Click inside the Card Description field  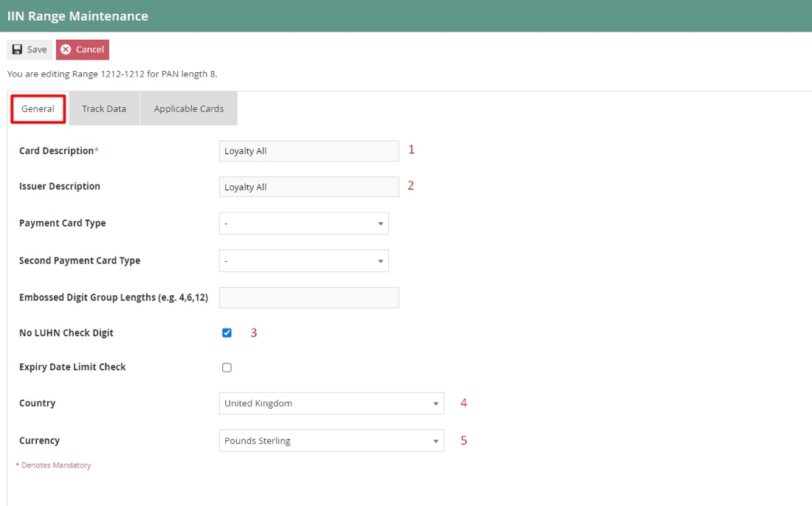pyautogui.click(x=309, y=150)
